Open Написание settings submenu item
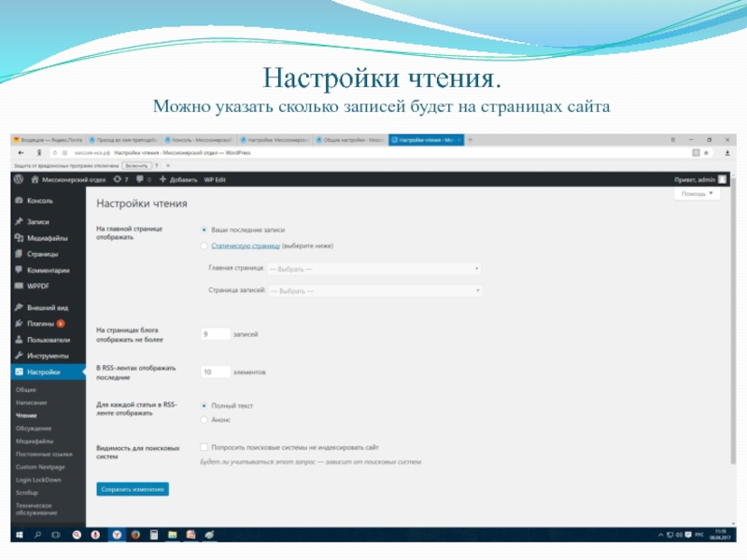Viewport: 747px width, 560px height. (32, 402)
